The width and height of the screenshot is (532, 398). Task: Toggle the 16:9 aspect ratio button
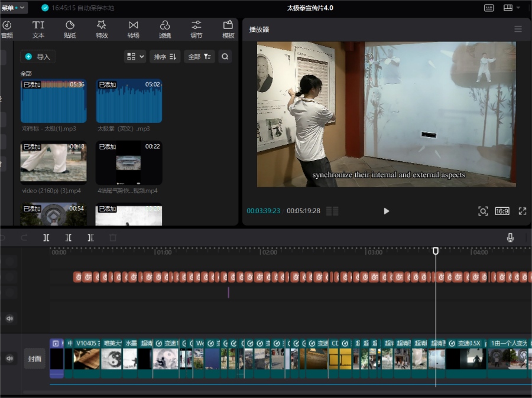click(502, 211)
